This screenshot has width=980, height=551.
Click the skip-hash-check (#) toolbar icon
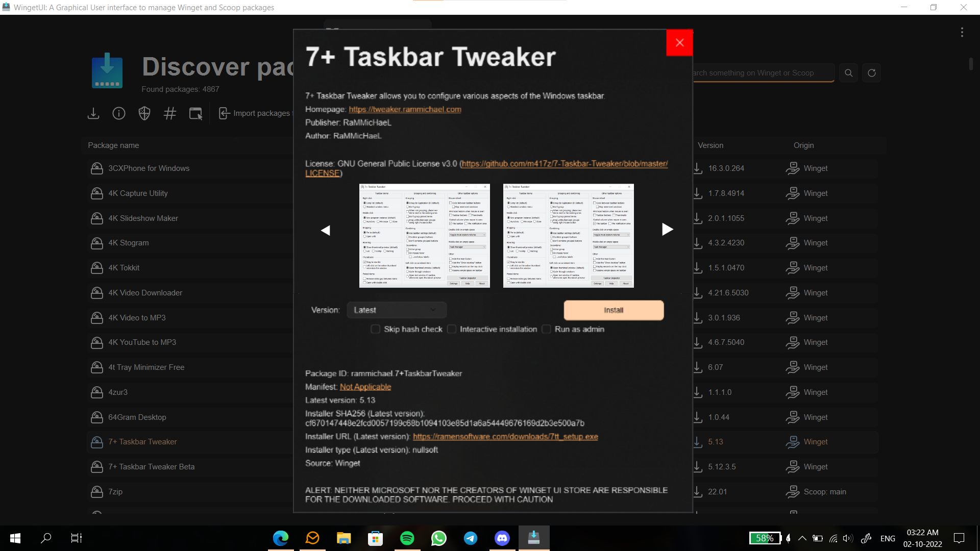click(170, 113)
